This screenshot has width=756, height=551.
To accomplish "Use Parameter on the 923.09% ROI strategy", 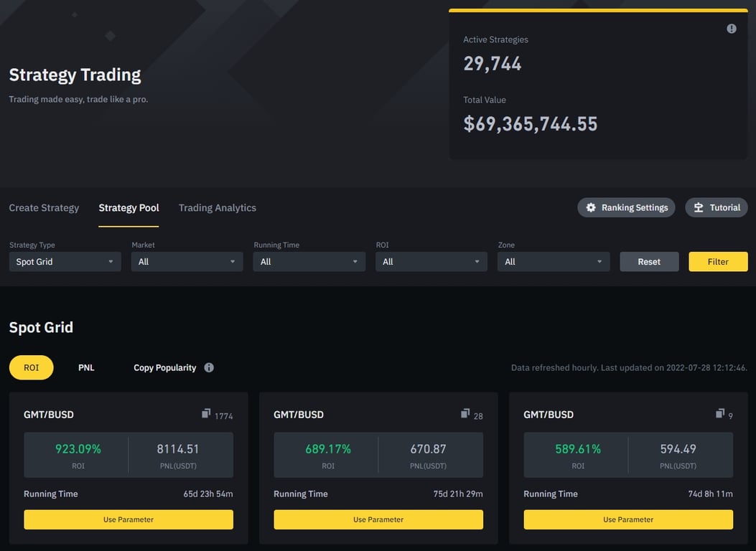I will [x=128, y=519].
